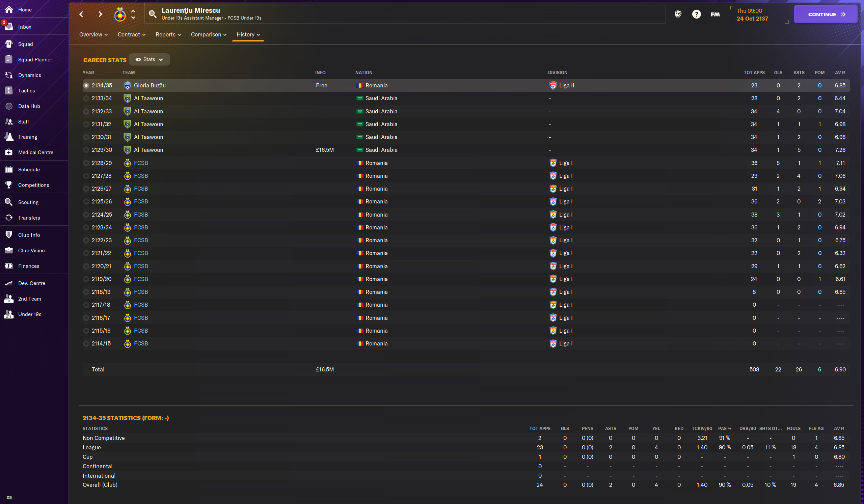This screenshot has height=504, width=864.
Task: Expand the Overview menu
Action: click(x=93, y=34)
